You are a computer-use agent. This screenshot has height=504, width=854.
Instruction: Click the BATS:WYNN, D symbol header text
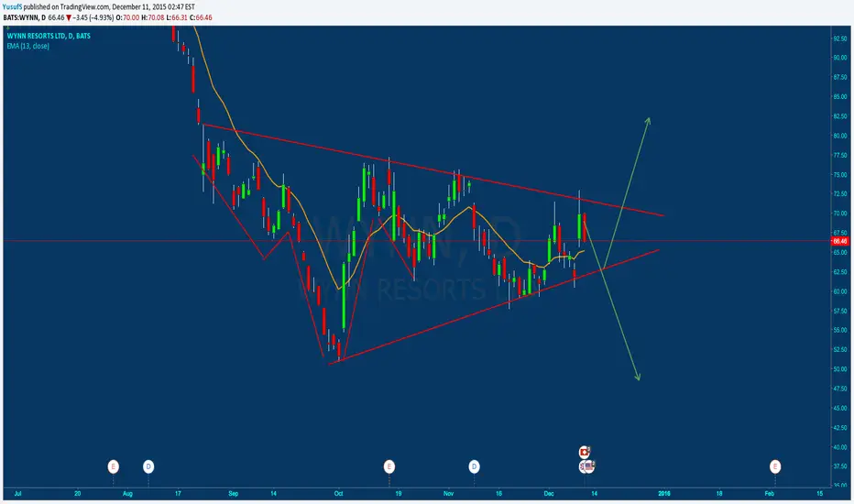pyautogui.click(x=24, y=17)
